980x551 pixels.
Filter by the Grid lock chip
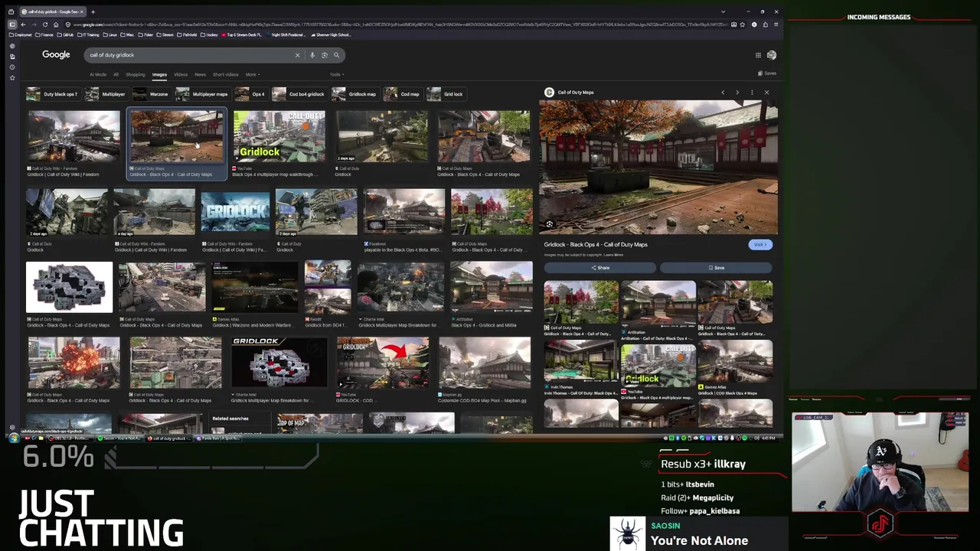(x=446, y=94)
